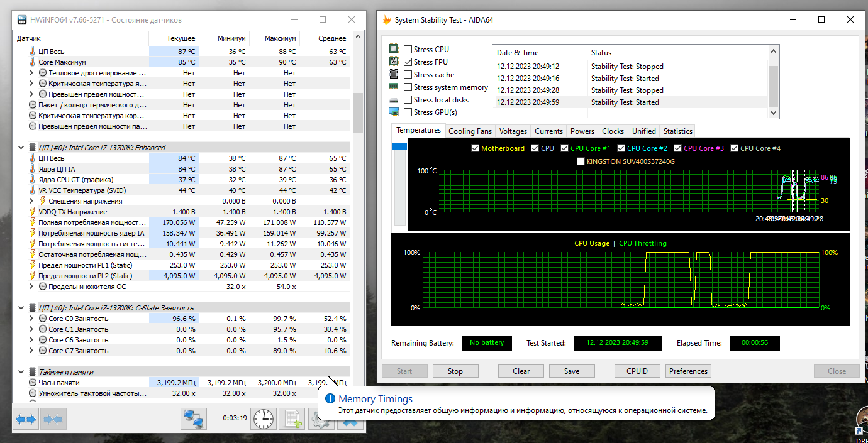
Task: Toggle the CPU Core #1 graph checkbox
Action: coord(565,148)
